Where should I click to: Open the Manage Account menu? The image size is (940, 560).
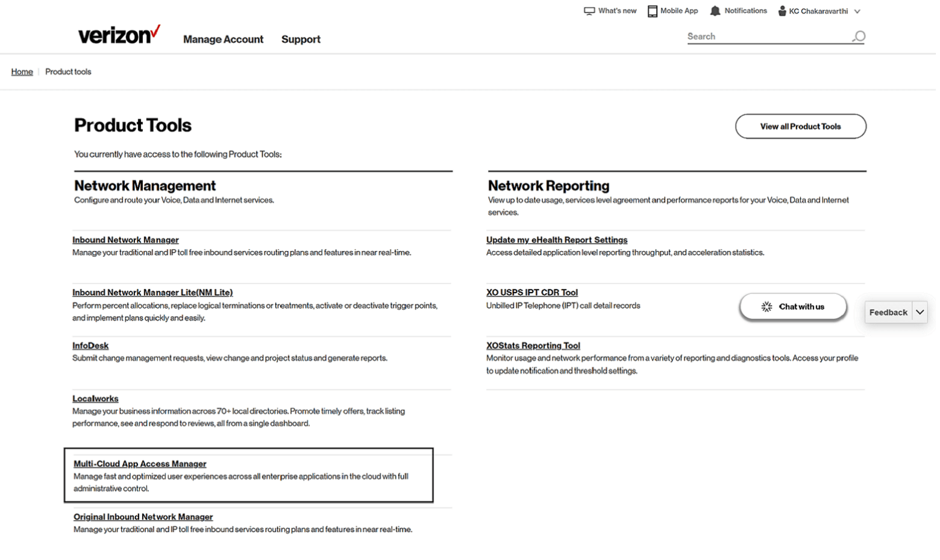click(223, 39)
